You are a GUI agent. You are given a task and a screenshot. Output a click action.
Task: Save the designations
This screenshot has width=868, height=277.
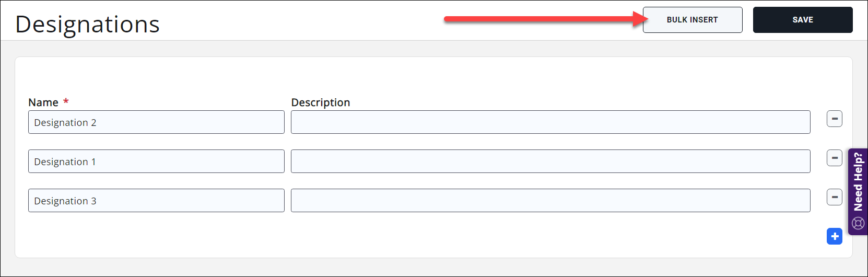tap(802, 20)
